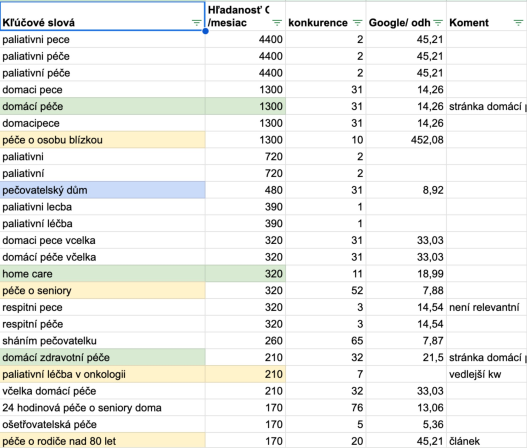Screen dimensions: 527x448
Task: Select cell 'domacipece'
Action: (x=103, y=123)
